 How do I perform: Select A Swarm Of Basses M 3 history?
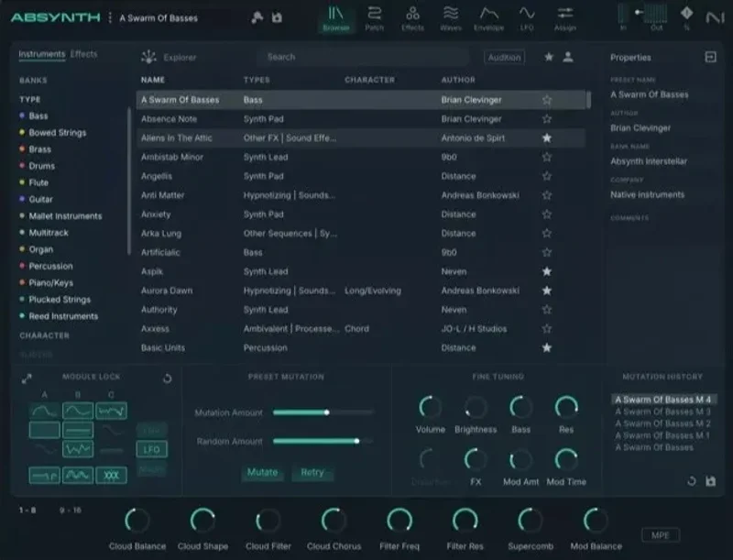pos(662,412)
